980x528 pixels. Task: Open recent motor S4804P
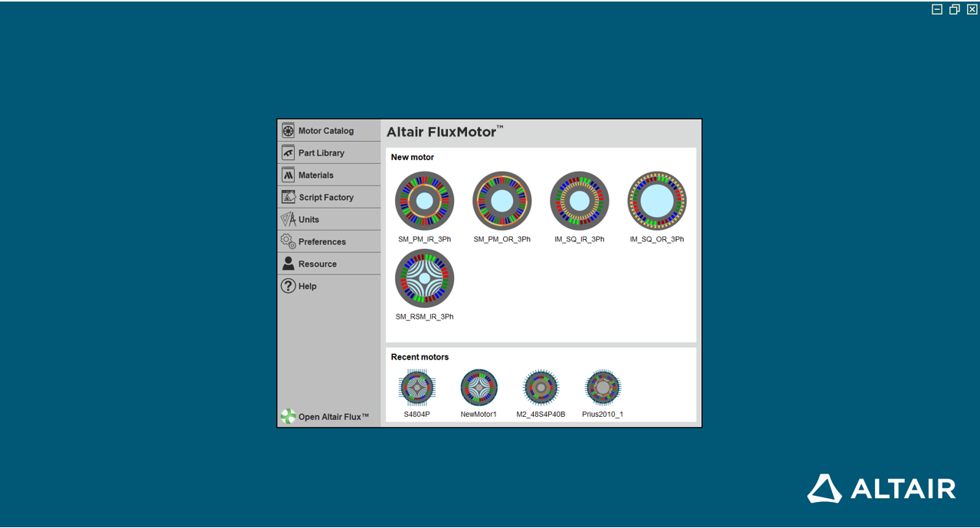417,388
